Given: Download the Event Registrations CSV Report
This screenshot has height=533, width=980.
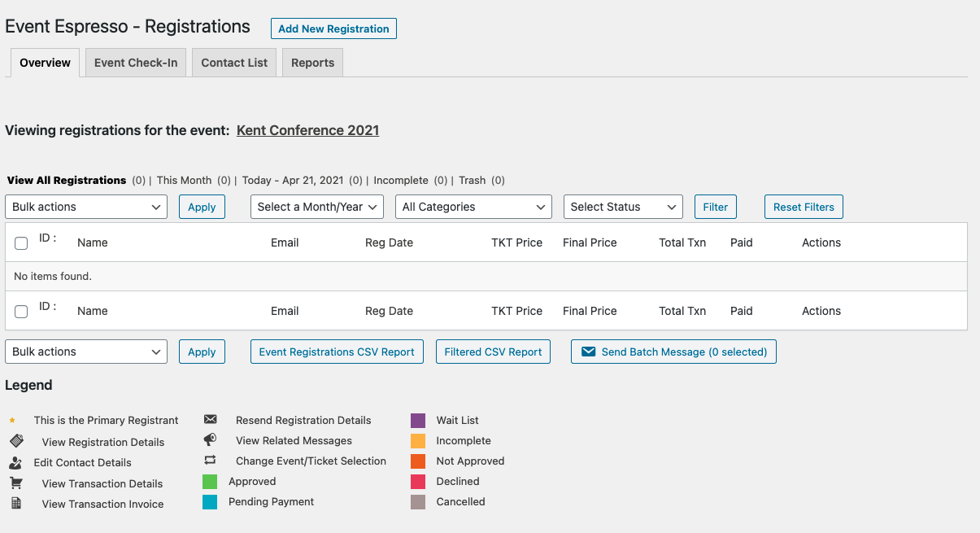Looking at the screenshot, I should 337,352.
